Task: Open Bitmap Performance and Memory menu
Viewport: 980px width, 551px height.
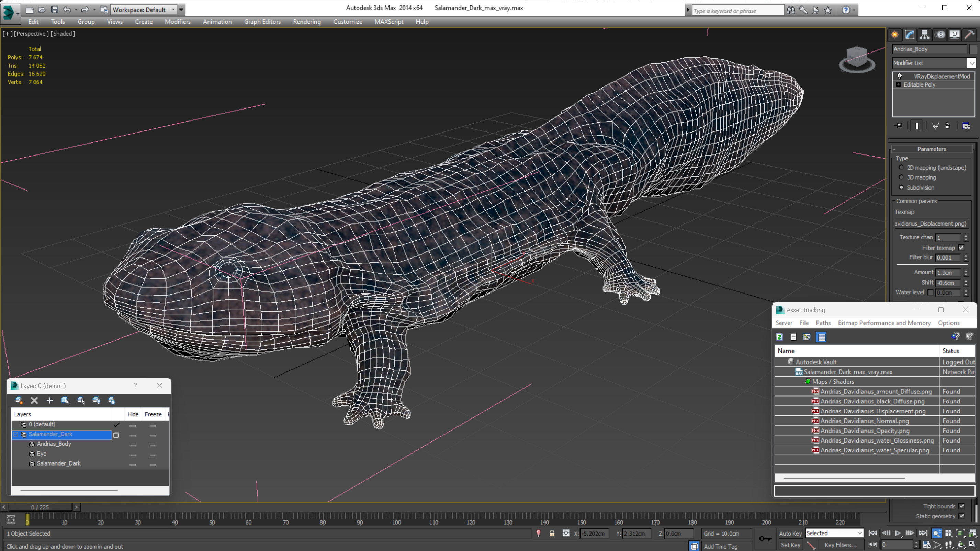Action: pyautogui.click(x=884, y=323)
